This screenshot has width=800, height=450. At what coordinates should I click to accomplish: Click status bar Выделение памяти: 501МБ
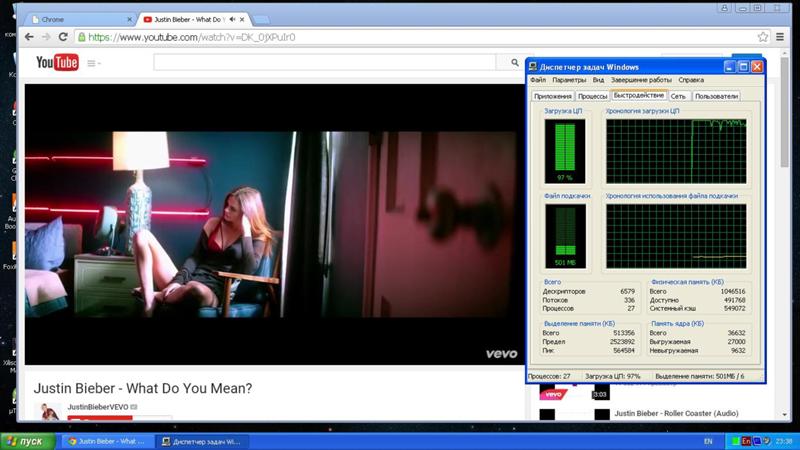pyautogui.click(x=700, y=376)
